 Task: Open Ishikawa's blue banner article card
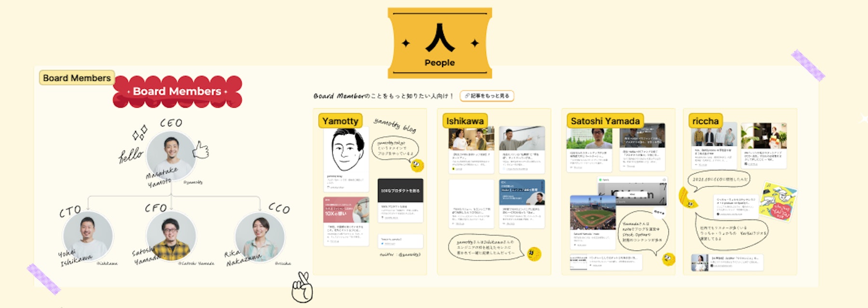tap(522, 204)
